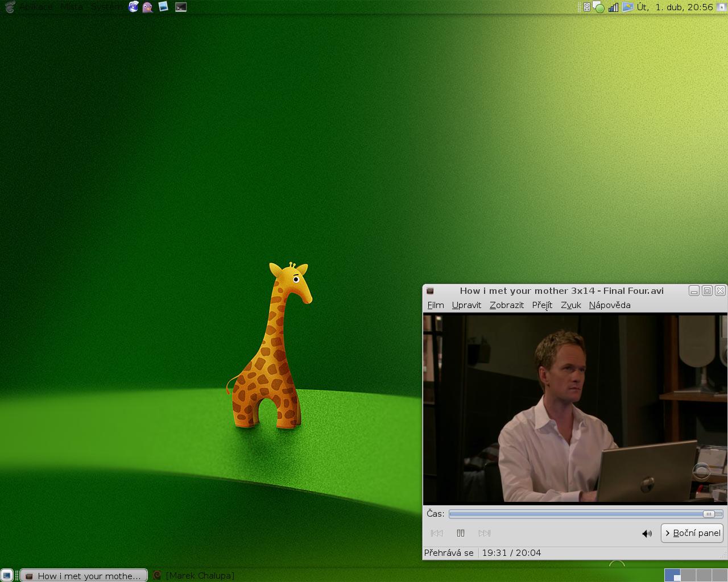Click the Čas seek slider handle
This screenshot has width=728, height=582.
[x=709, y=514]
